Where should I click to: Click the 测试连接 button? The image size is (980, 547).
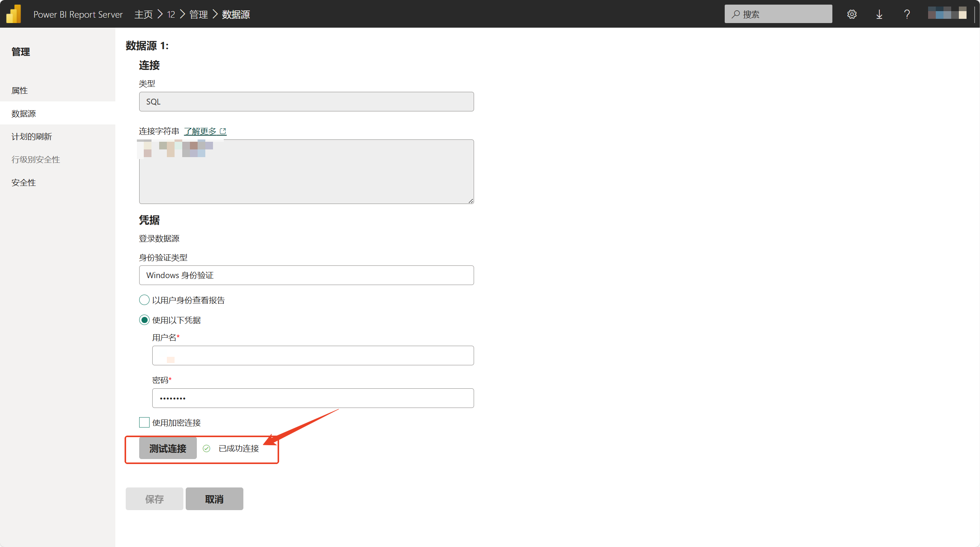pos(168,448)
